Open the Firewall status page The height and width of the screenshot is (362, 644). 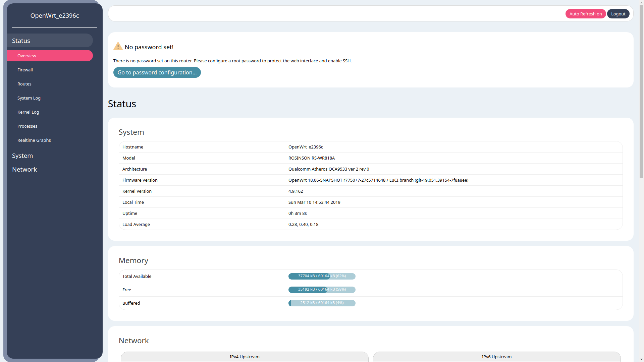pos(25,70)
